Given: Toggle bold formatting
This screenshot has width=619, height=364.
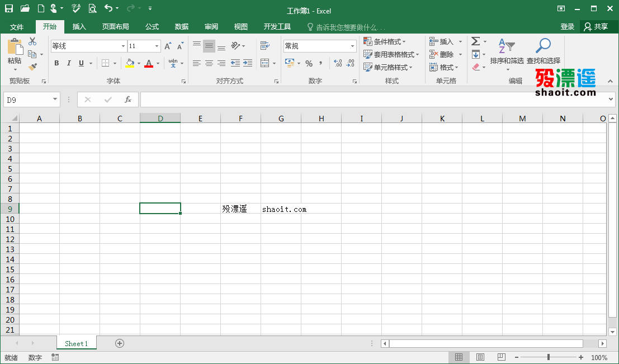Looking at the screenshot, I should coord(56,63).
